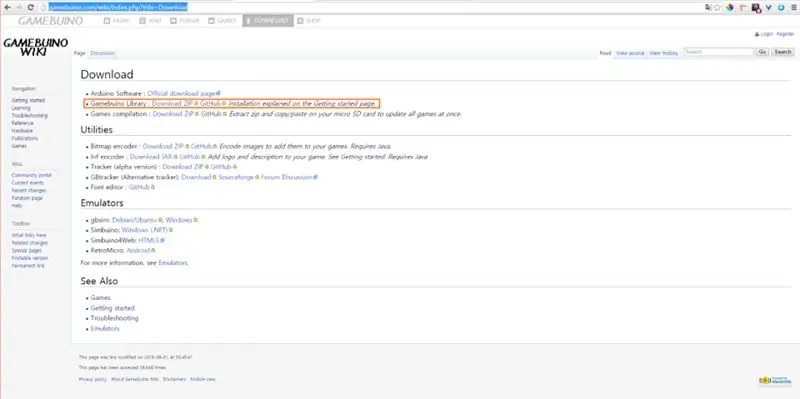Click Gamebuino Library Download ZIP link
Screen dimensions: 800x399
coord(172,104)
